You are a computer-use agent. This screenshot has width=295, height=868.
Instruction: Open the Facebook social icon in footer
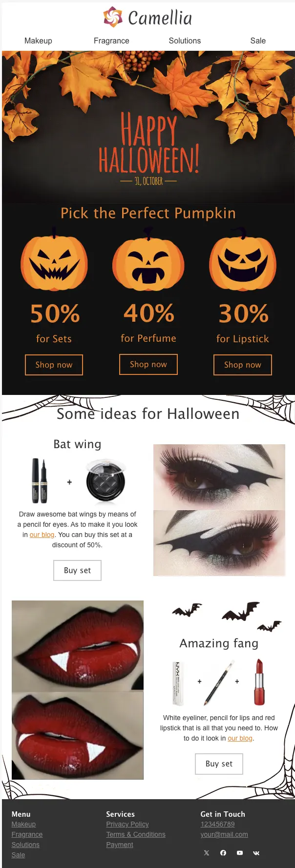(223, 853)
